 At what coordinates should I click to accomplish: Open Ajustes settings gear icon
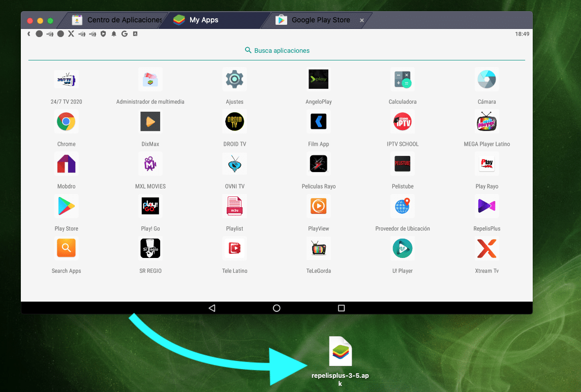point(234,80)
